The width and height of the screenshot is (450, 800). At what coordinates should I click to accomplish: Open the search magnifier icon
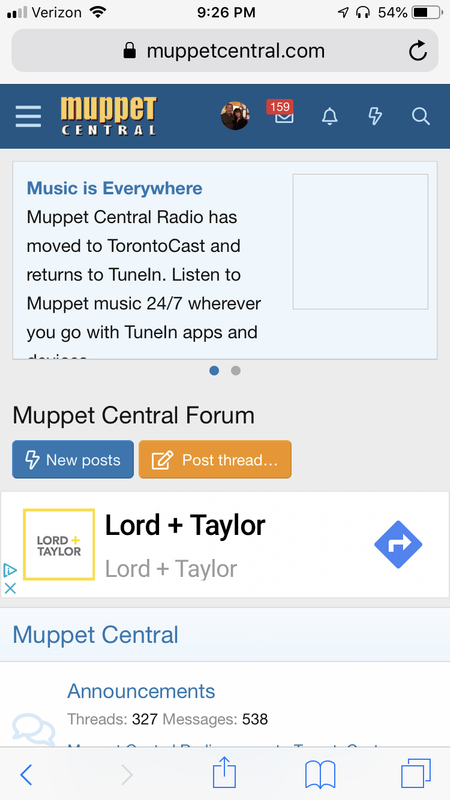click(x=421, y=116)
